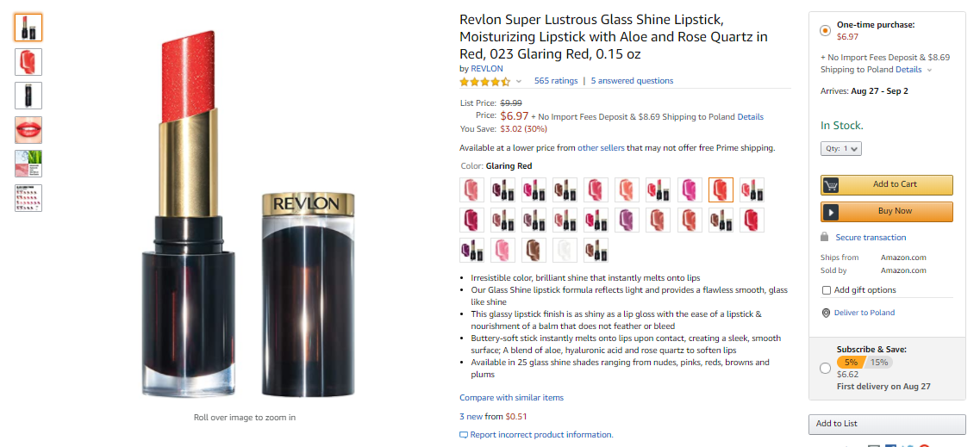Screen dimensions: 980x447
Task: Click the location pin delivery icon
Action: (x=826, y=313)
